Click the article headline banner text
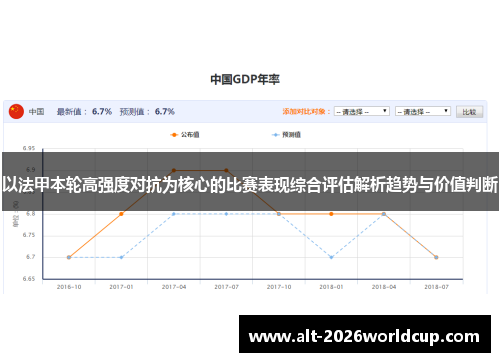Image resolution: width=500 pixels, height=362 pixels. [250, 184]
